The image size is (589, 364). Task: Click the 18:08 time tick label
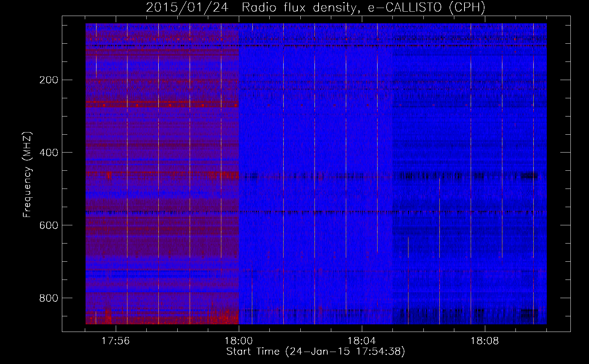[x=485, y=341]
